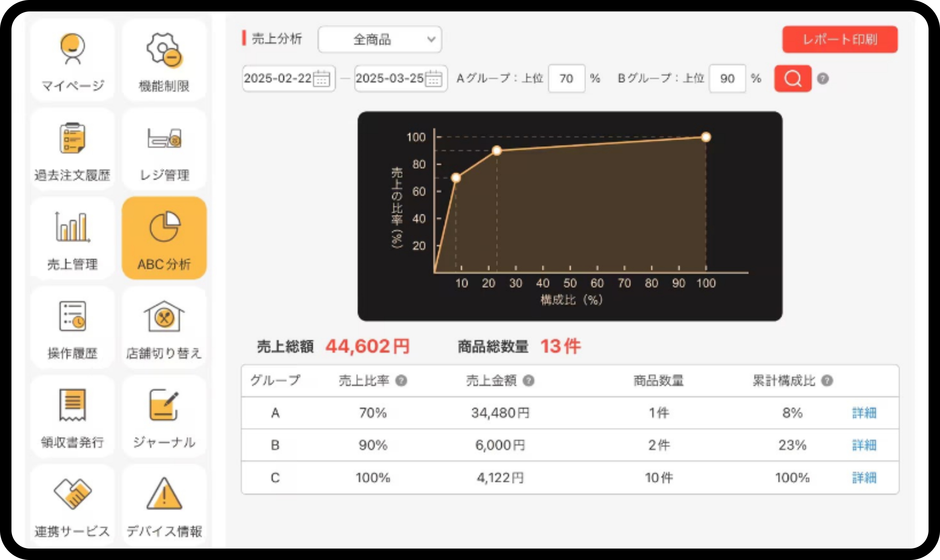Click the red search magnifier button
This screenshot has height=560, width=940.
pyautogui.click(x=792, y=78)
